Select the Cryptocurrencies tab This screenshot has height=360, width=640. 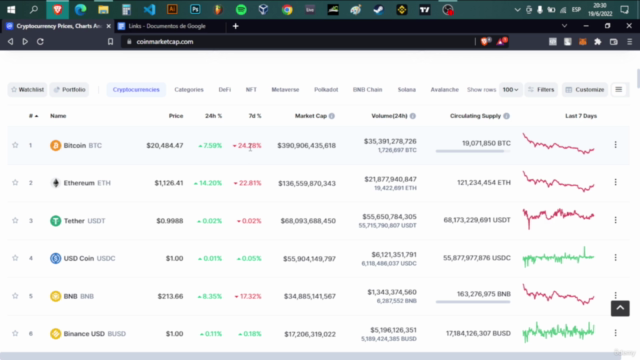pyautogui.click(x=136, y=89)
